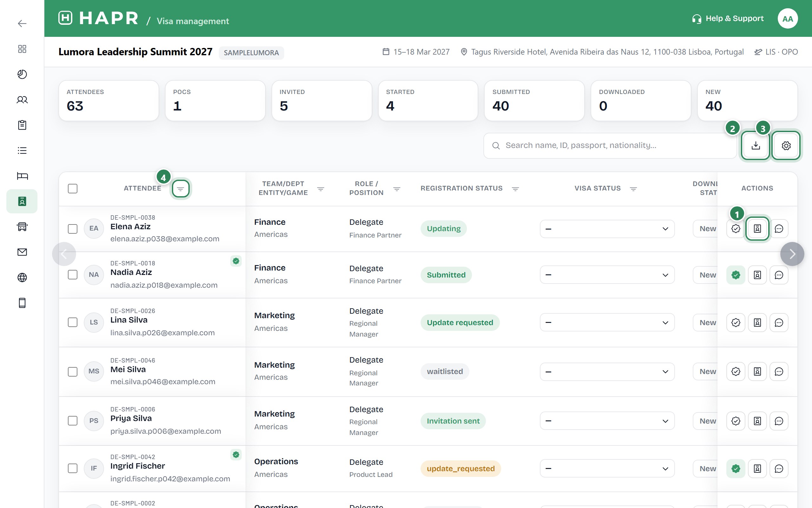The width and height of the screenshot is (812, 508).
Task: Open visa status dropdown for Nadia Aziz
Action: [607, 275]
